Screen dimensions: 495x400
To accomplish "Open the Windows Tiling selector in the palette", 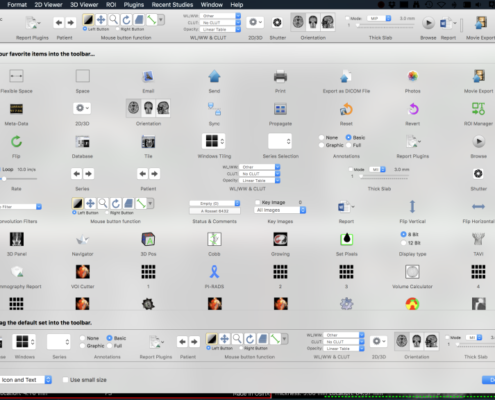I will pyautogui.click(x=214, y=141).
